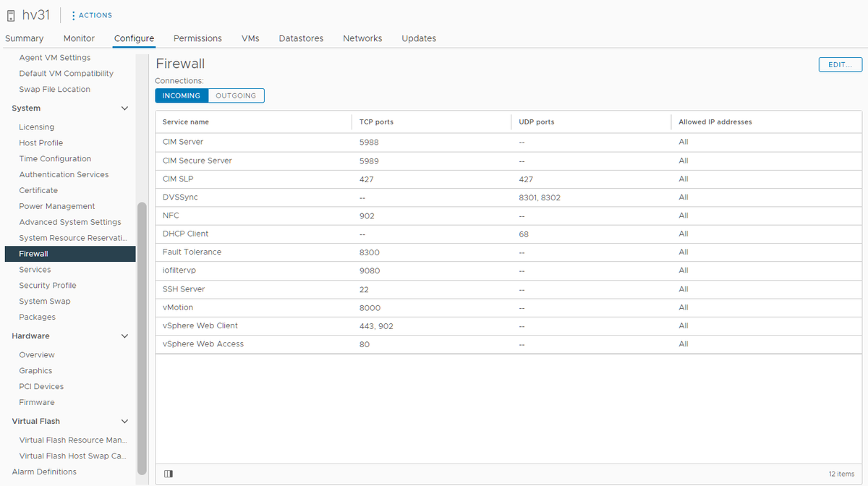The width and height of the screenshot is (868, 486).
Task: Sort by Service name column header
Action: point(186,122)
